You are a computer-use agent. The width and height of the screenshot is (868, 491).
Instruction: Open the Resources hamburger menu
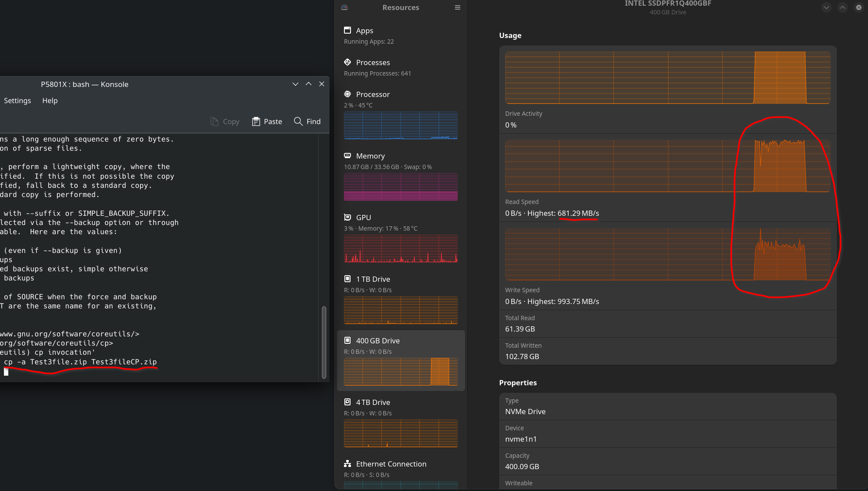pos(458,7)
